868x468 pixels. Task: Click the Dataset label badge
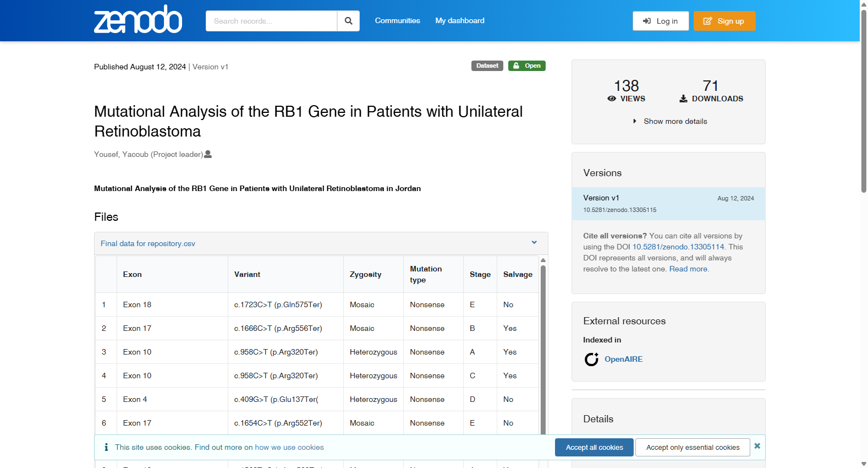pyautogui.click(x=487, y=66)
